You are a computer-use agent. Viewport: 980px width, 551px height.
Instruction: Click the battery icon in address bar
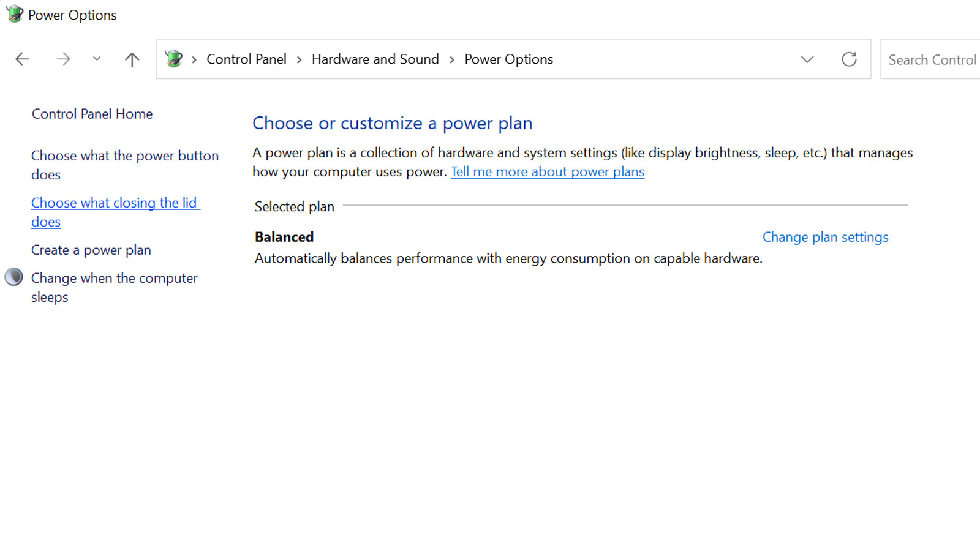point(174,59)
